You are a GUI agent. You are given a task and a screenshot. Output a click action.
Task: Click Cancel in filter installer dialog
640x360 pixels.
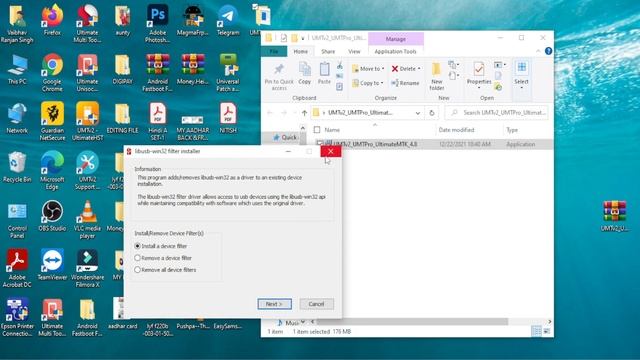tap(316, 304)
